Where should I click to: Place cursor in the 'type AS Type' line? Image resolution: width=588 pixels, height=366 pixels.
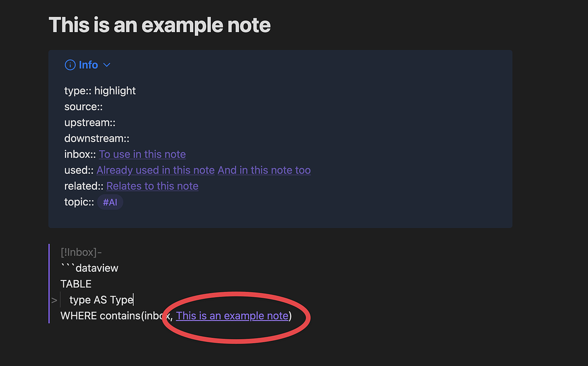[100, 299]
